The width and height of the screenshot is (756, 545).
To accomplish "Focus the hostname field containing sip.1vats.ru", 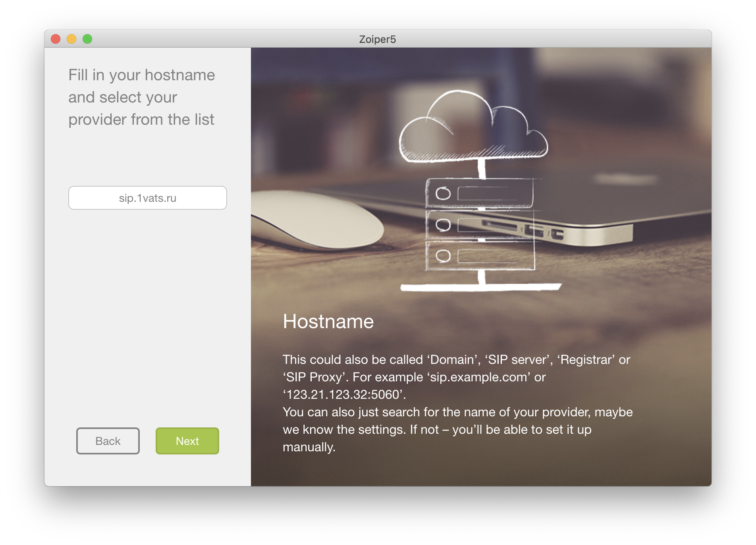I will (147, 198).
